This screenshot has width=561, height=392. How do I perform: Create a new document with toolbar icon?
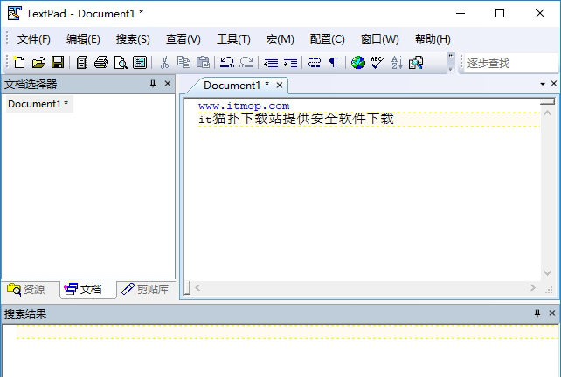point(19,63)
